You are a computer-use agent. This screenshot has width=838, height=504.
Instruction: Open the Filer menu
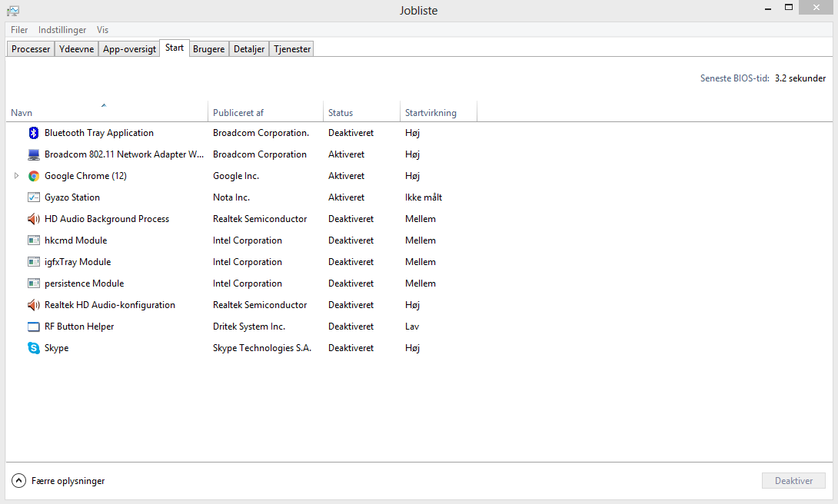[x=19, y=30]
